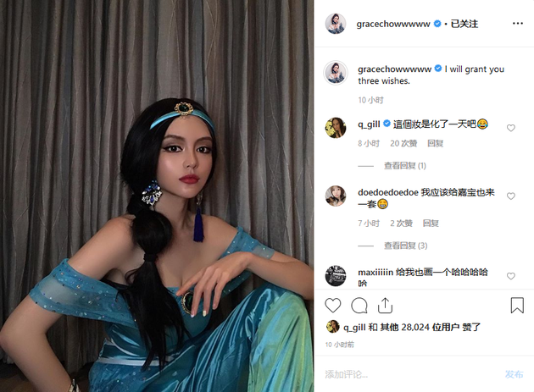Save post using the bookmark icon
Screen dimensions: 534x392
click(x=517, y=306)
